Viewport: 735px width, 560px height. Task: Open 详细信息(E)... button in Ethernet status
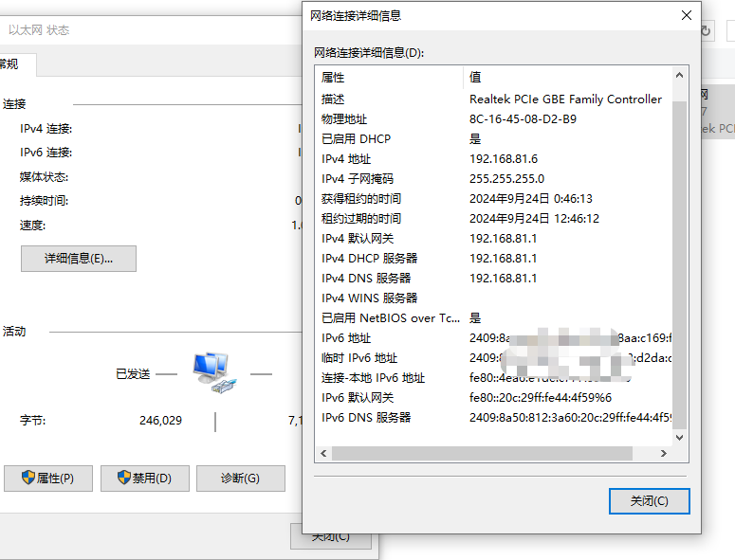tap(79, 259)
